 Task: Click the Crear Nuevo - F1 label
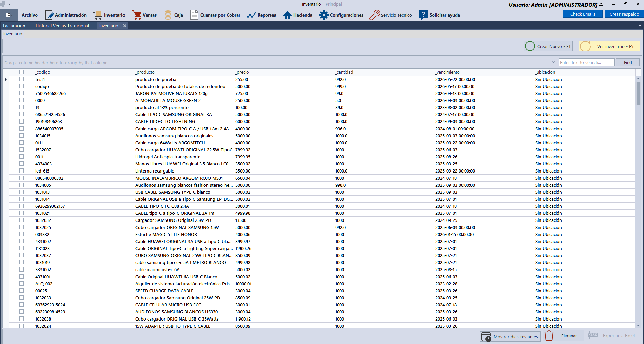tap(554, 46)
